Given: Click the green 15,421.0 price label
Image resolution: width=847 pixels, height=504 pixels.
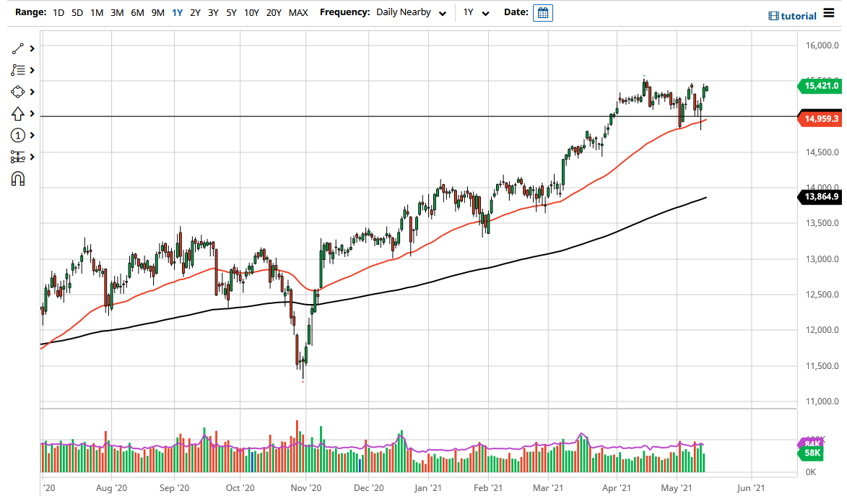Looking at the screenshot, I should [x=820, y=86].
